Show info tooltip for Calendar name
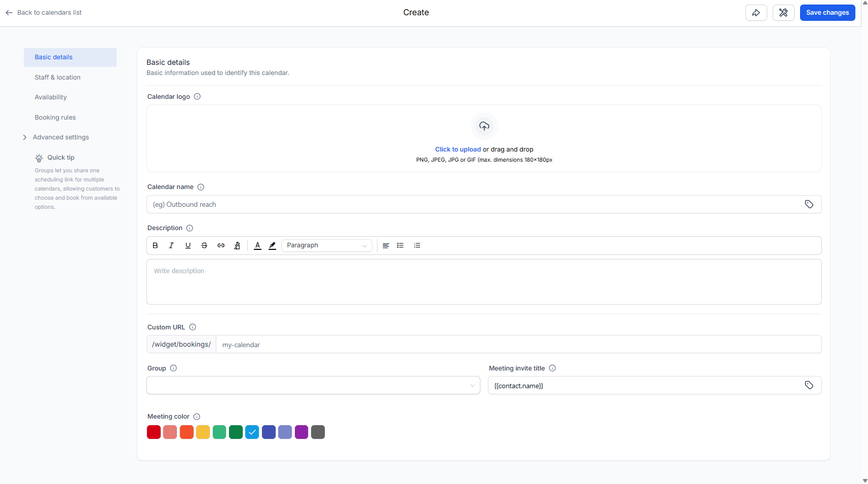The width and height of the screenshot is (868, 484). pyautogui.click(x=201, y=187)
